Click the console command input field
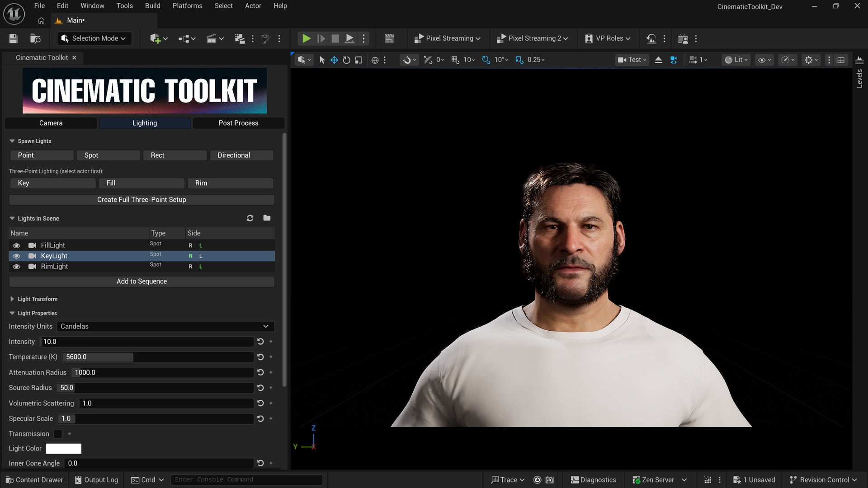This screenshot has height=488, width=868. coord(246,480)
